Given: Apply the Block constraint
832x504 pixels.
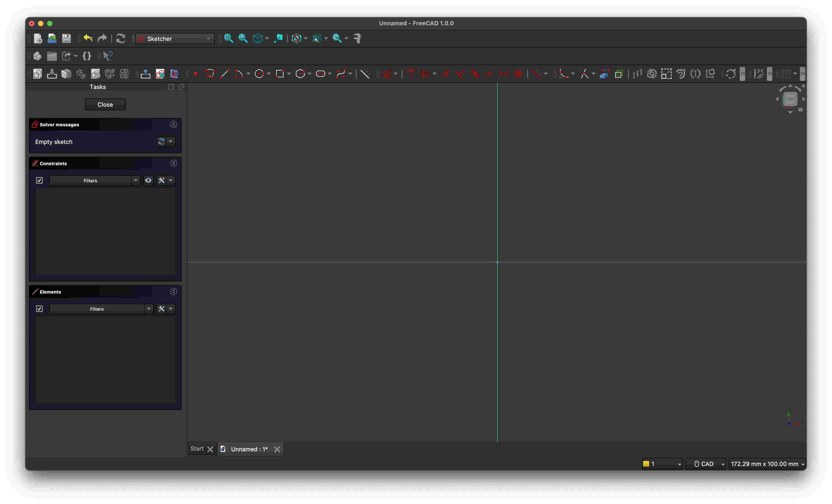Looking at the screenshot, I should click(x=518, y=74).
